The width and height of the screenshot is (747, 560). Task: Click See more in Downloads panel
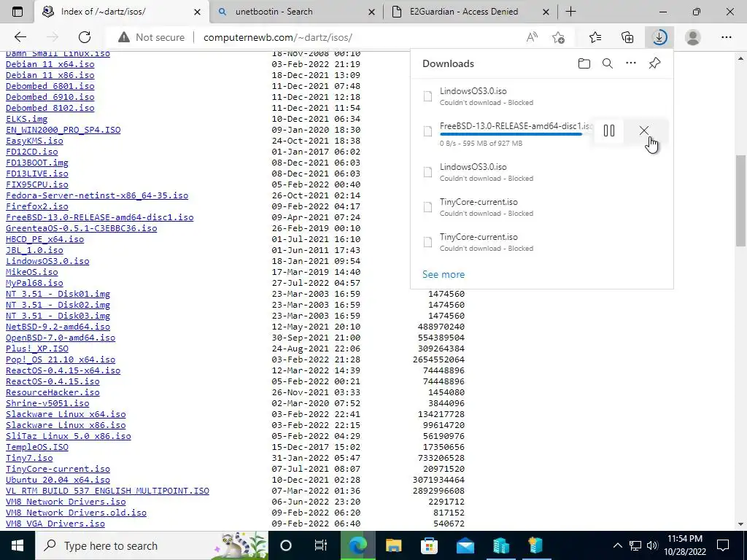click(444, 274)
